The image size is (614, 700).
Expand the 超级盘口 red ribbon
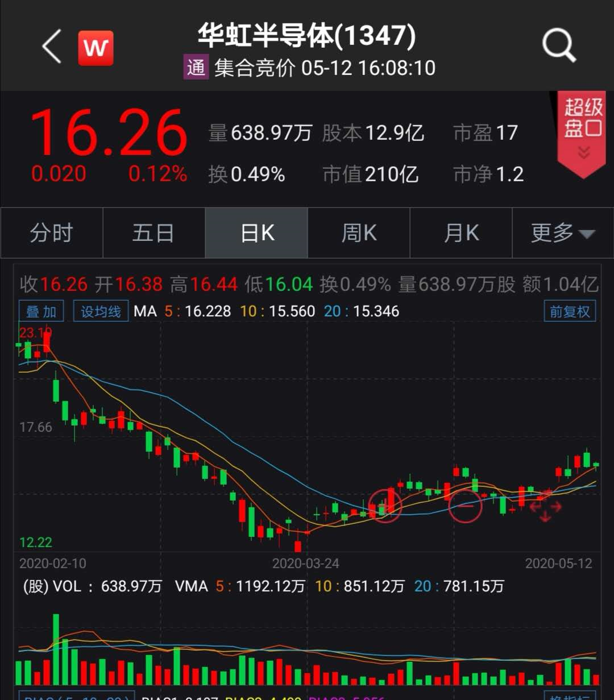581,134
